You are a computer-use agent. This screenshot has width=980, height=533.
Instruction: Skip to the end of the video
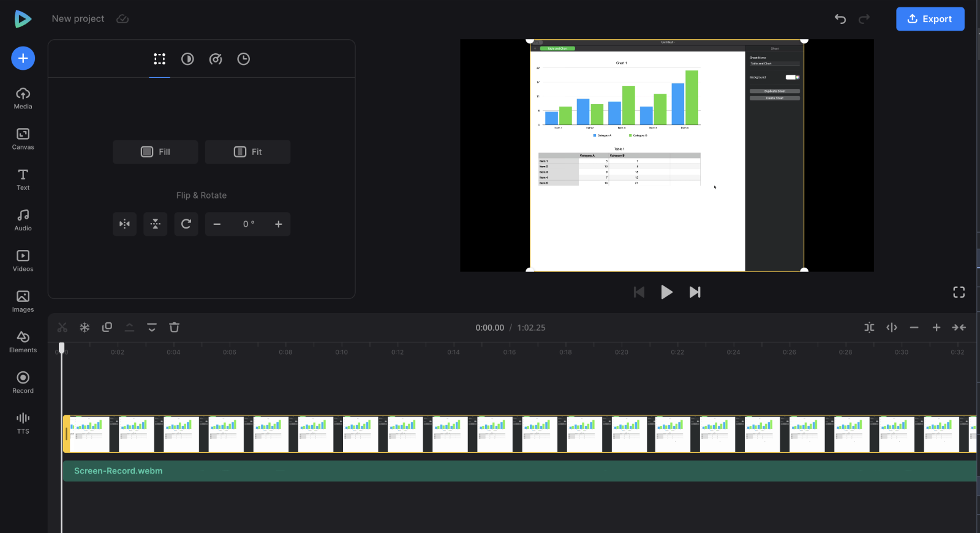pyautogui.click(x=695, y=292)
